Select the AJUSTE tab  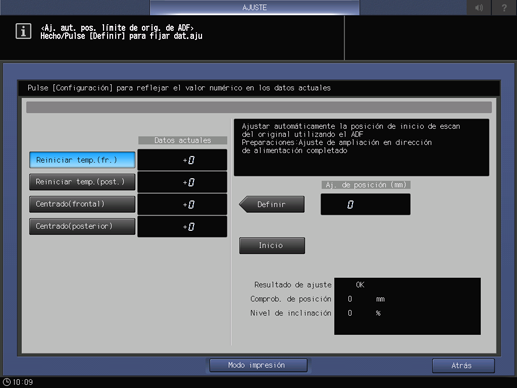[x=254, y=7]
